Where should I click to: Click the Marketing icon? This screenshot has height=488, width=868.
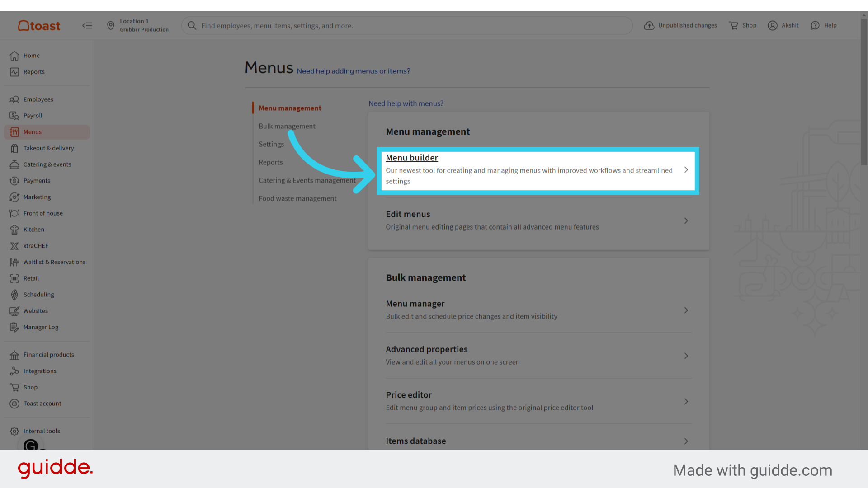(14, 197)
